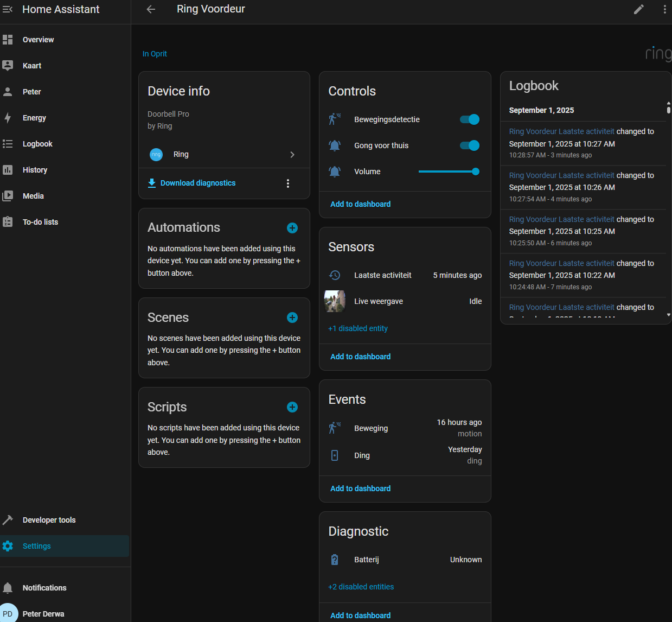Viewport: 672px width, 622px height.
Task: Adjust the Volume slider
Action: point(448,172)
